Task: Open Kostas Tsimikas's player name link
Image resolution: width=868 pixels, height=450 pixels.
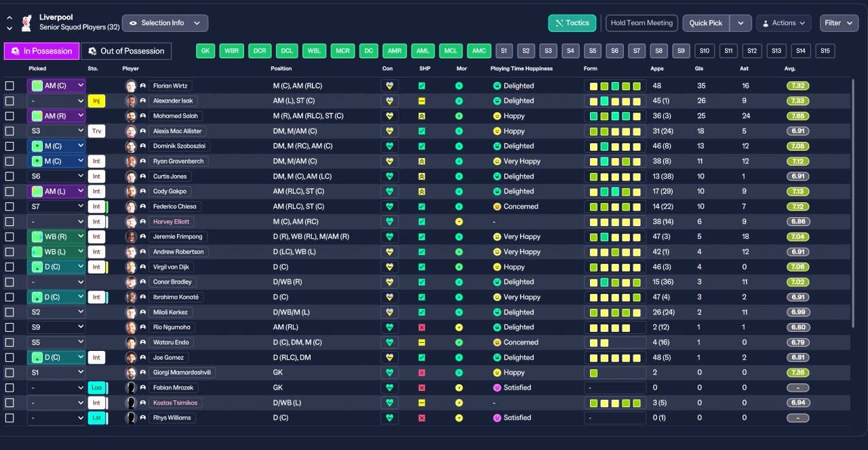Action: tap(176, 402)
